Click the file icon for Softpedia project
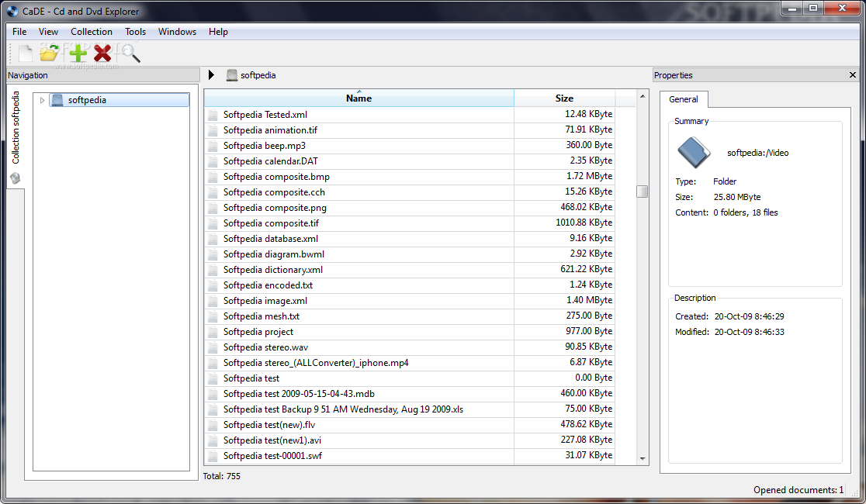Image resolution: width=866 pixels, height=504 pixels. [213, 332]
